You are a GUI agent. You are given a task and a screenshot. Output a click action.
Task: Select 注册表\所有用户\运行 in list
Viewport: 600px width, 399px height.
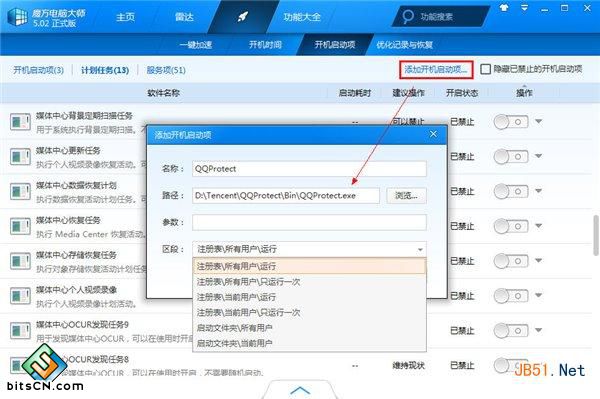point(309,266)
